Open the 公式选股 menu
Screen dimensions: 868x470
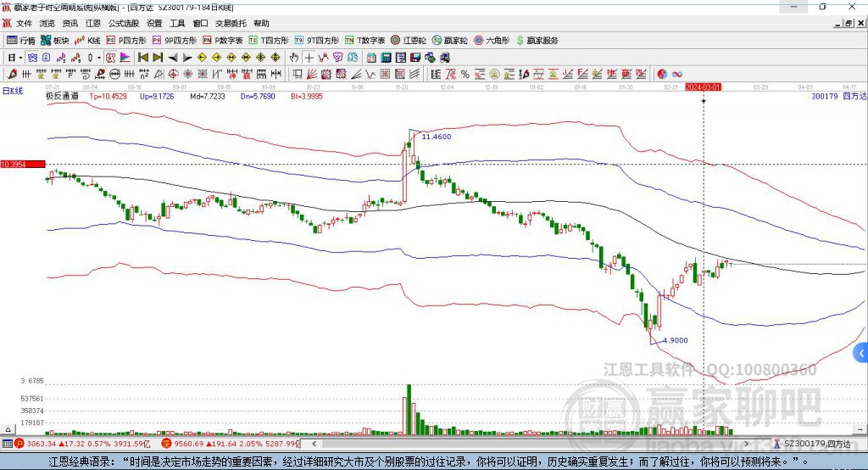click(x=124, y=23)
